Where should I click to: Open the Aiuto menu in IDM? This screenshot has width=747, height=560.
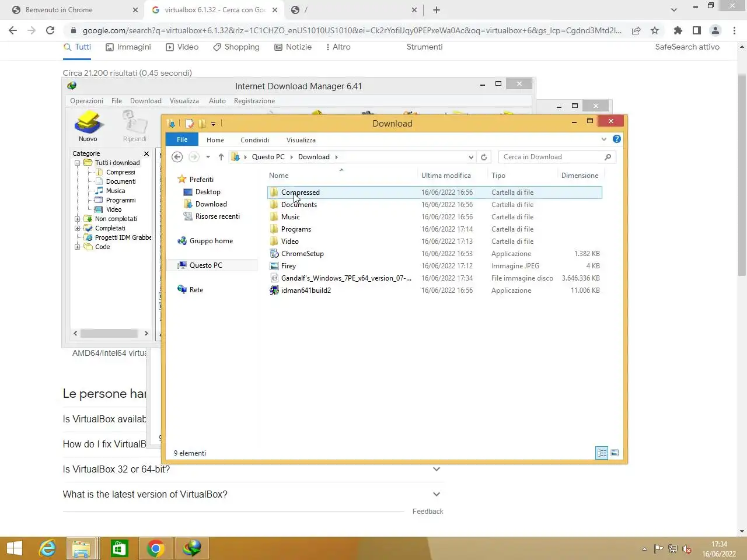point(217,101)
